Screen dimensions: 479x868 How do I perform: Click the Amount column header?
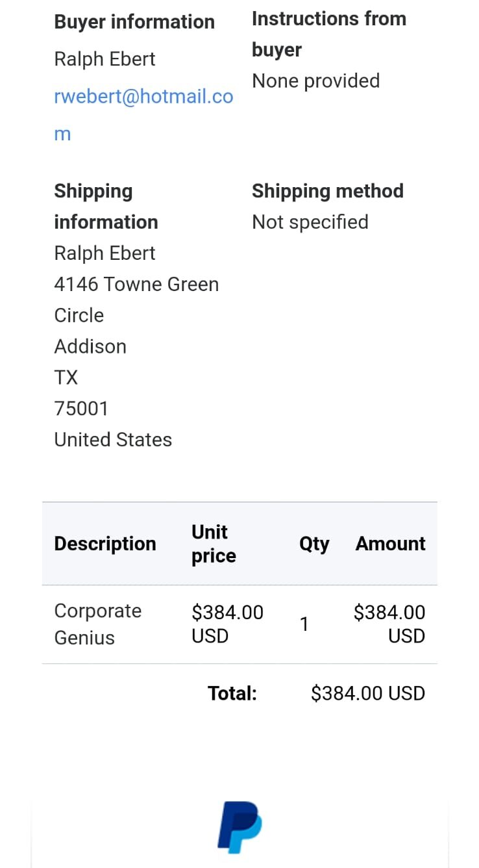(390, 544)
